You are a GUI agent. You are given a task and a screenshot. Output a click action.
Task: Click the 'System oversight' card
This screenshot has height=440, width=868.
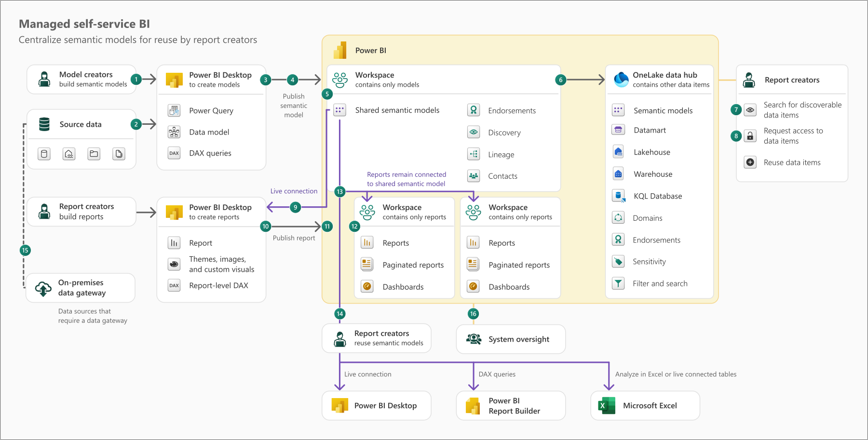click(511, 339)
